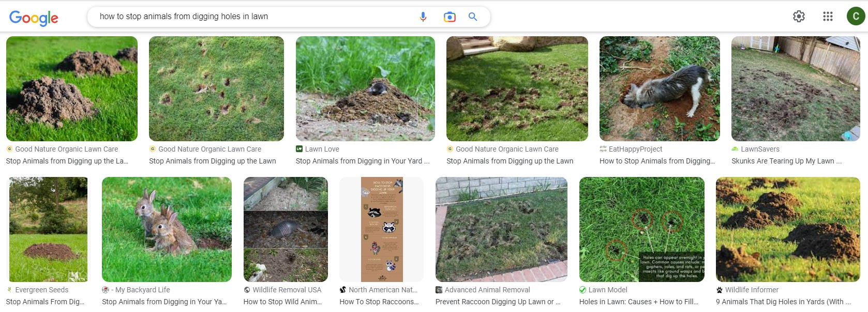Open the Google apps grid
This screenshot has width=868, height=312.
point(828,17)
